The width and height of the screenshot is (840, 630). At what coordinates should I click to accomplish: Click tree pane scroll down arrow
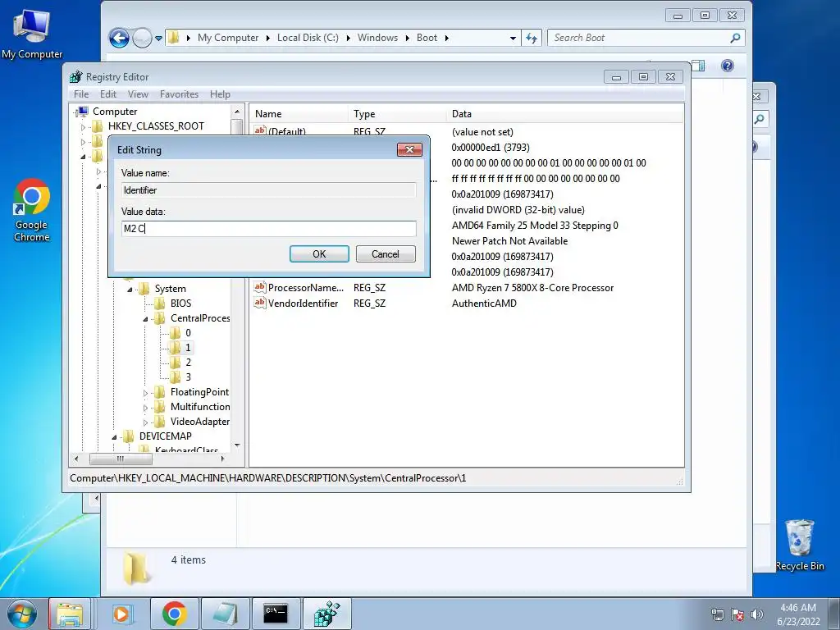237,445
